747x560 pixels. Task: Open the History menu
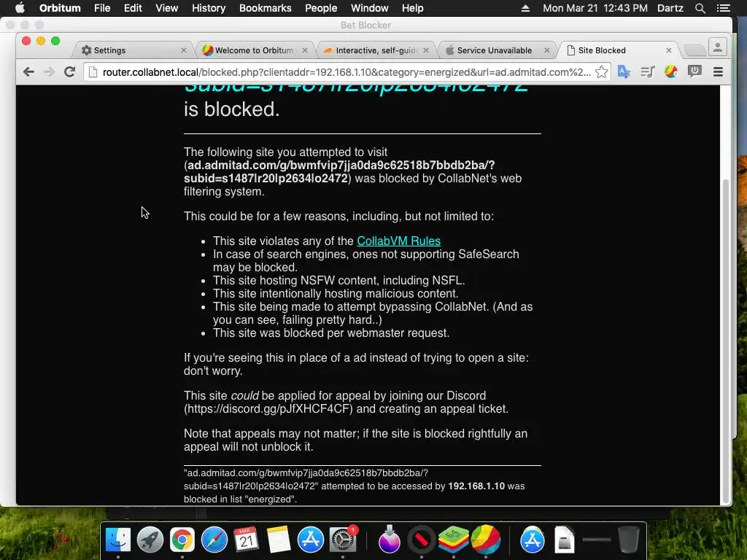click(x=209, y=8)
